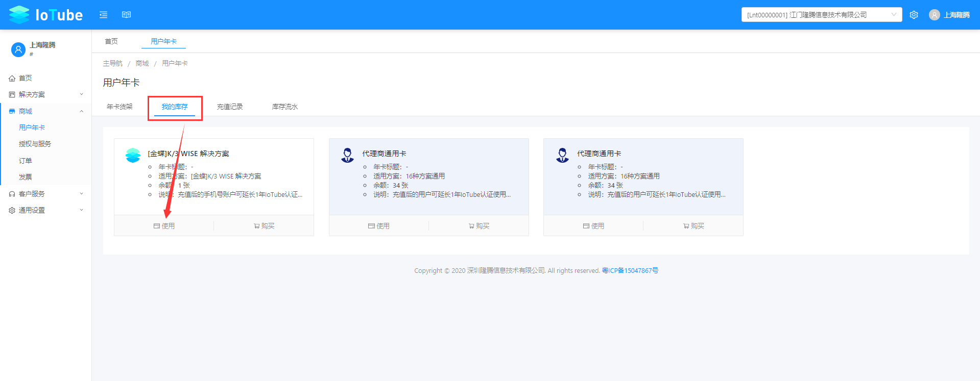Click the middle card title 代理商通用卡
The width and height of the screenshot is (980, 381).
coord(385,154)
